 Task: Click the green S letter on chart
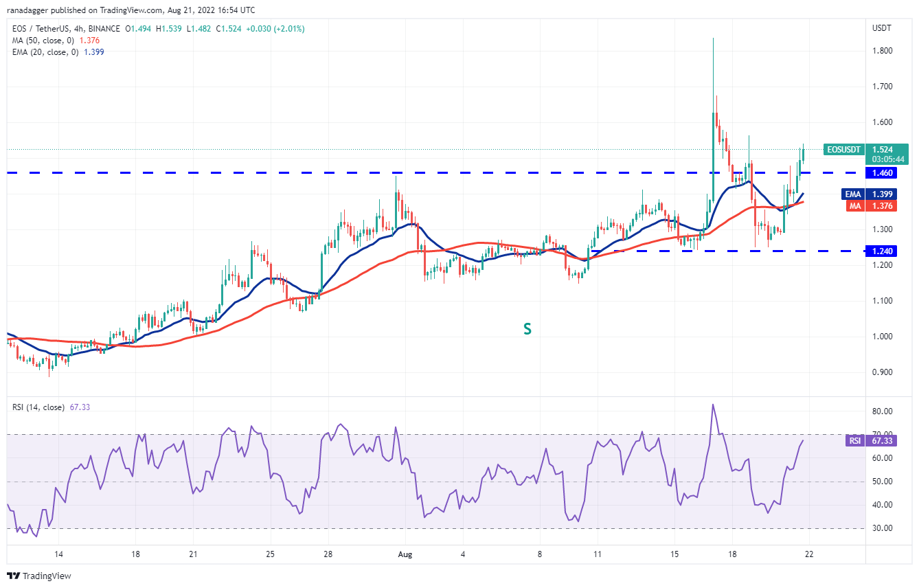coord(527,329)
